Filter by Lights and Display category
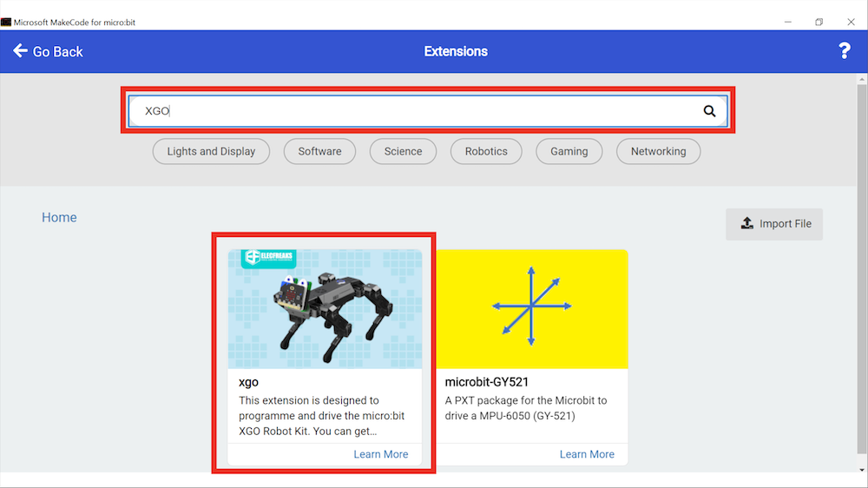Screen dimensions: 868x488 point(211,151)
